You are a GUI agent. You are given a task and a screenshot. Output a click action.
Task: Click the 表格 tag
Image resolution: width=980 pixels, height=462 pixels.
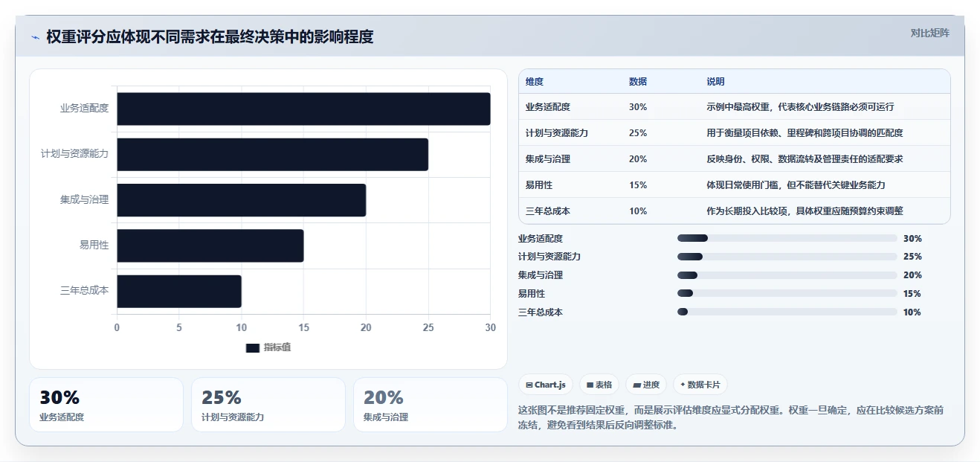pos(599,385)
